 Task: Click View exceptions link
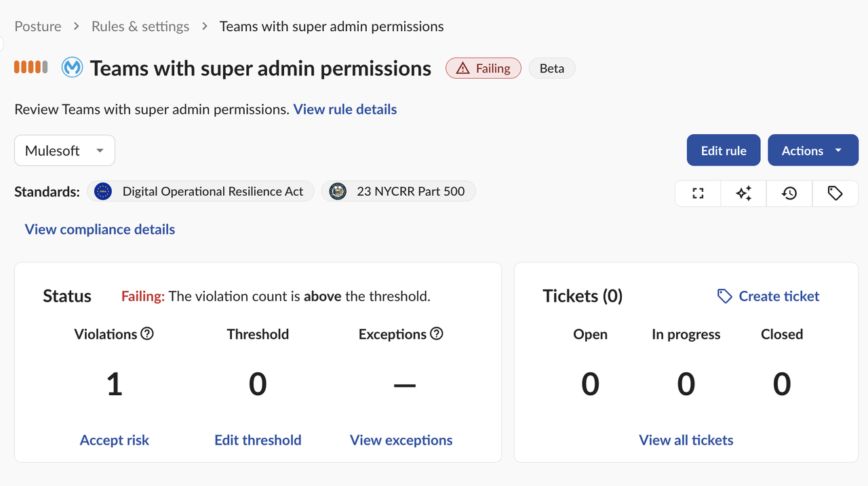click(x=401, y=440)
